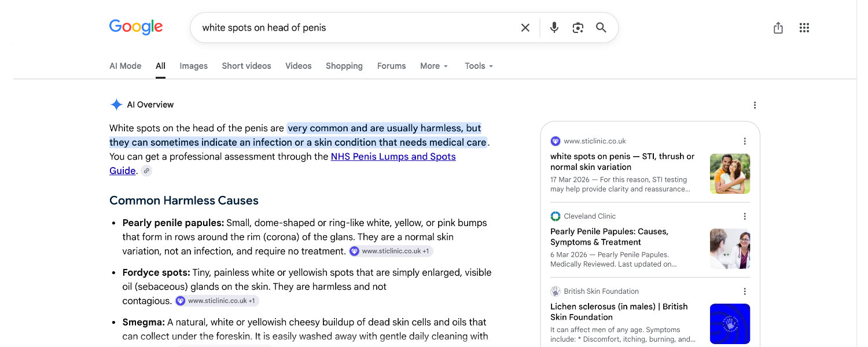Open options for sticlinic.co.uk result card
Viewport: 868px width, 347px height.
745,141
